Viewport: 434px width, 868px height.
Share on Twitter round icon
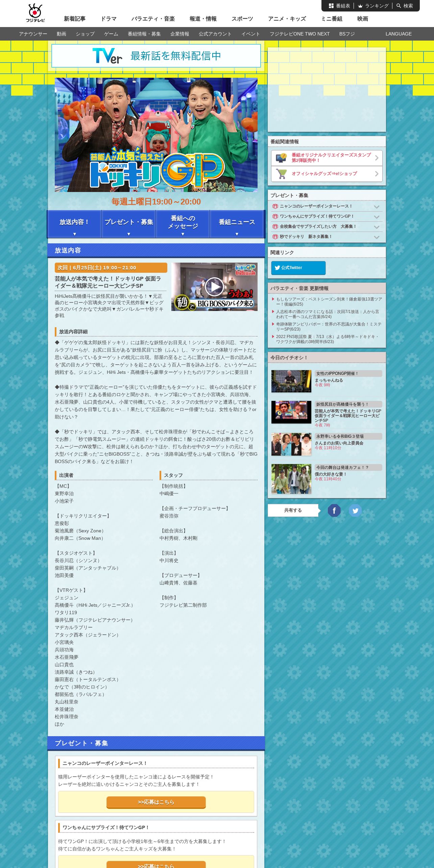pos(355,510)
